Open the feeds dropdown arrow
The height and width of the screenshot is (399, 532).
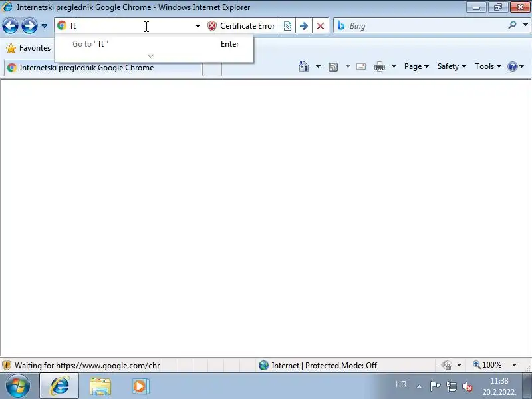click(x=348, y=66)
